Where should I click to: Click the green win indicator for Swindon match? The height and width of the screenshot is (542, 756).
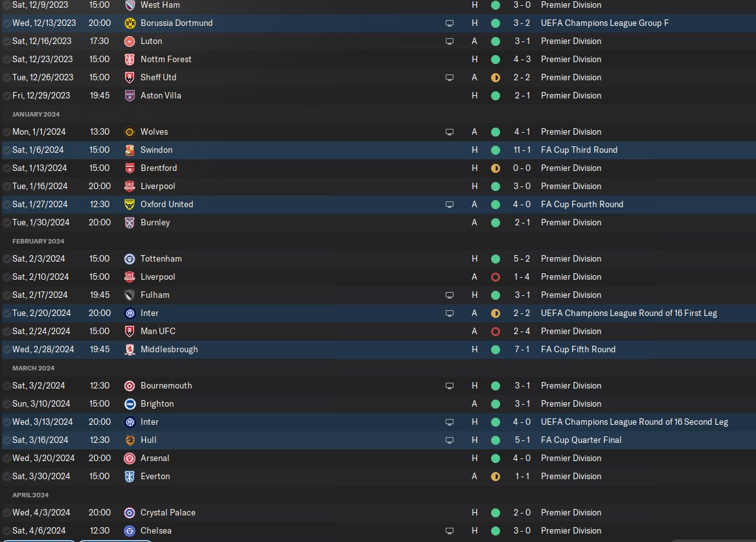point(495,150)
